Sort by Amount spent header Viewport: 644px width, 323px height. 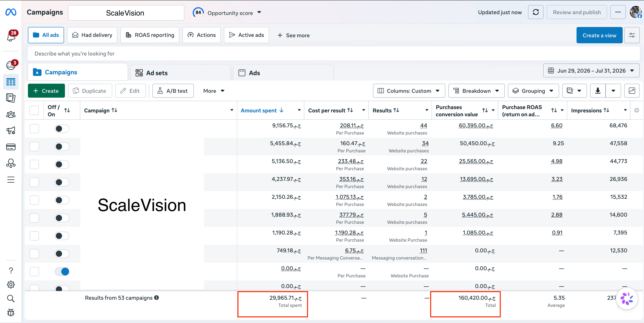click(259, 110)
